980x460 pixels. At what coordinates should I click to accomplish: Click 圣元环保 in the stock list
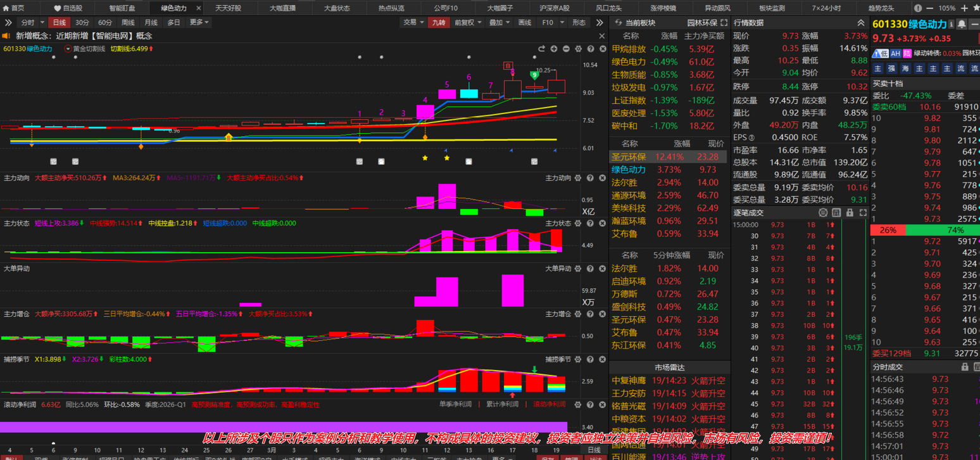(x=629, y=157)
